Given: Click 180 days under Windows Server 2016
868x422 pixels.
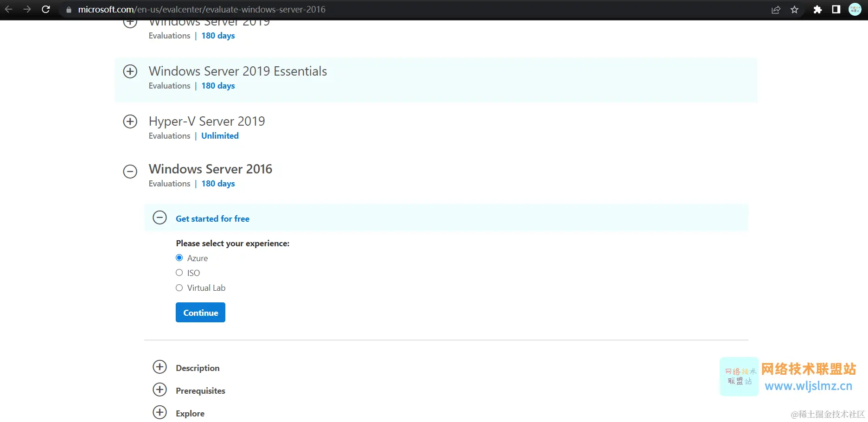Looking at the screenshot, I should (218, 184).
